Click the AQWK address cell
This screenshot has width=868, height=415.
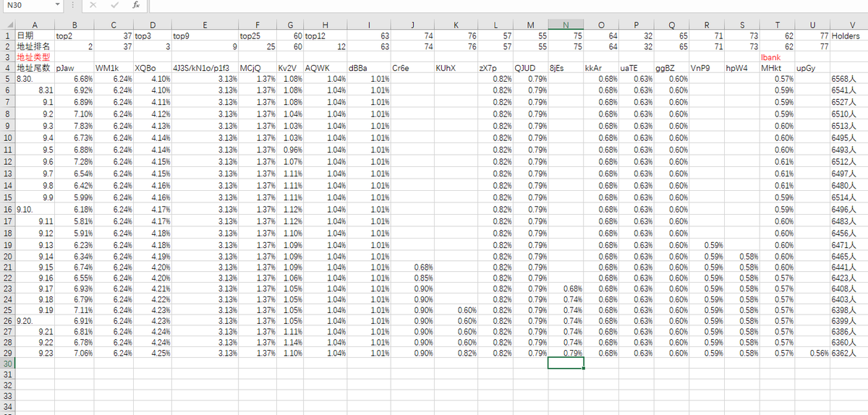coord(326,67)
